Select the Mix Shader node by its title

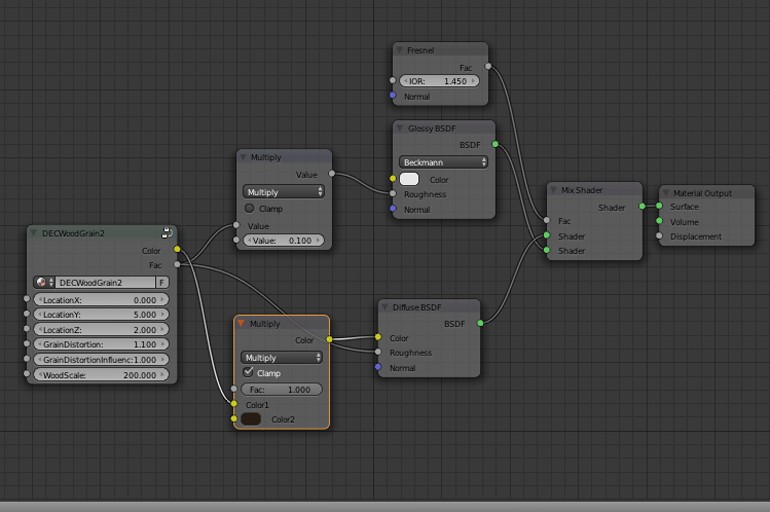click(582, 190)
